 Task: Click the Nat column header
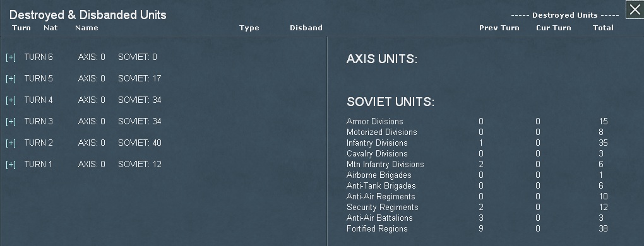pyautogui.click(x=51, y=28)
